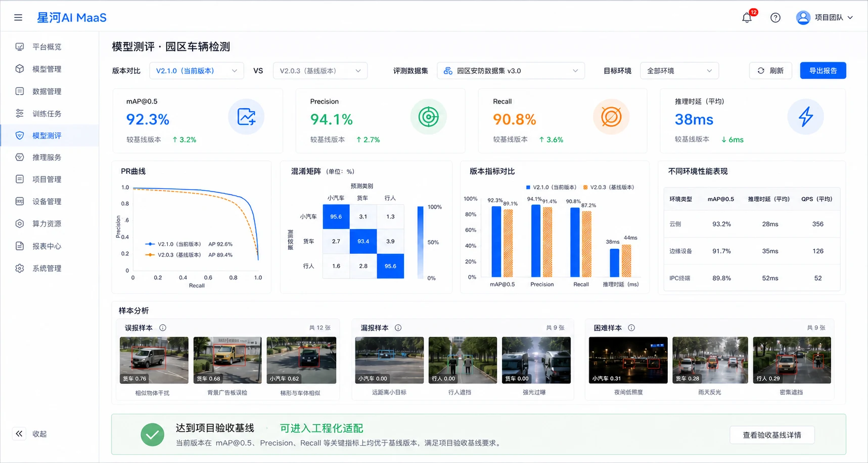Click the 边缘设备 row in environment table
Viewport: 868px width, 463px height.
(752, 251)
